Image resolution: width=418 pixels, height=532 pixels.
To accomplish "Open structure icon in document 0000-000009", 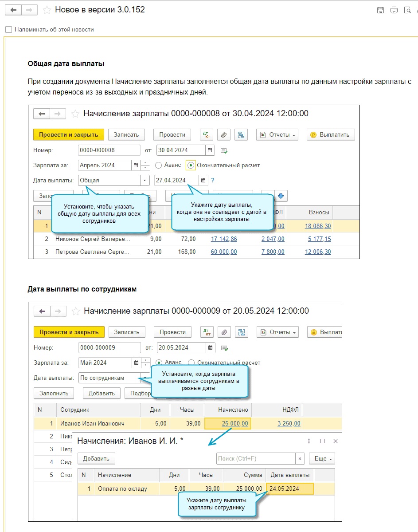I will (x=242, y=332).
